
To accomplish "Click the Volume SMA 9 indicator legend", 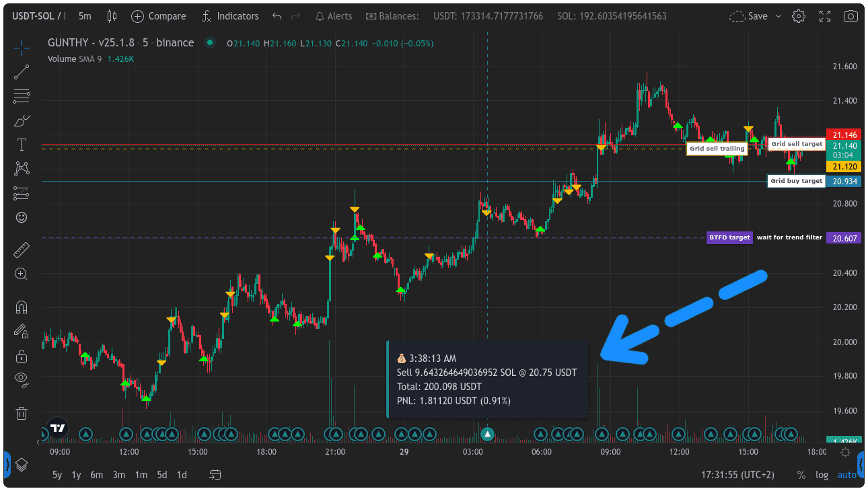I will [91, 59].
